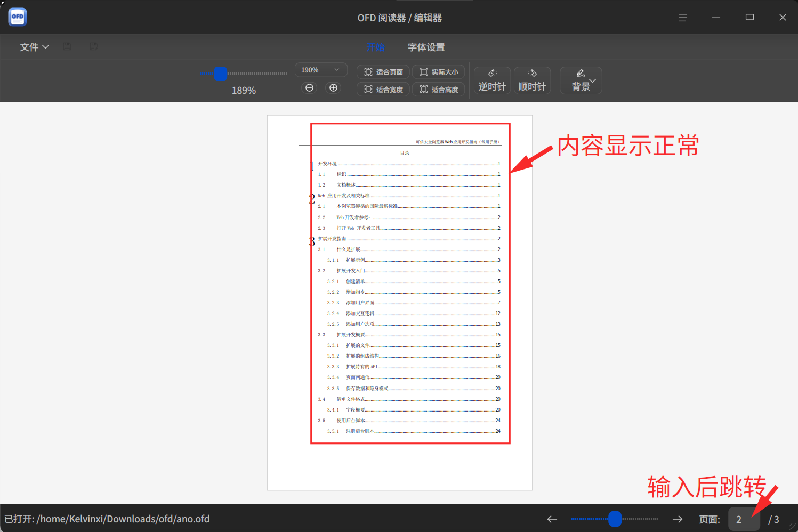Click the page navigation slider handle
Image resolution: width=798 pixels, height=532 pixels.
click(615, 519)
